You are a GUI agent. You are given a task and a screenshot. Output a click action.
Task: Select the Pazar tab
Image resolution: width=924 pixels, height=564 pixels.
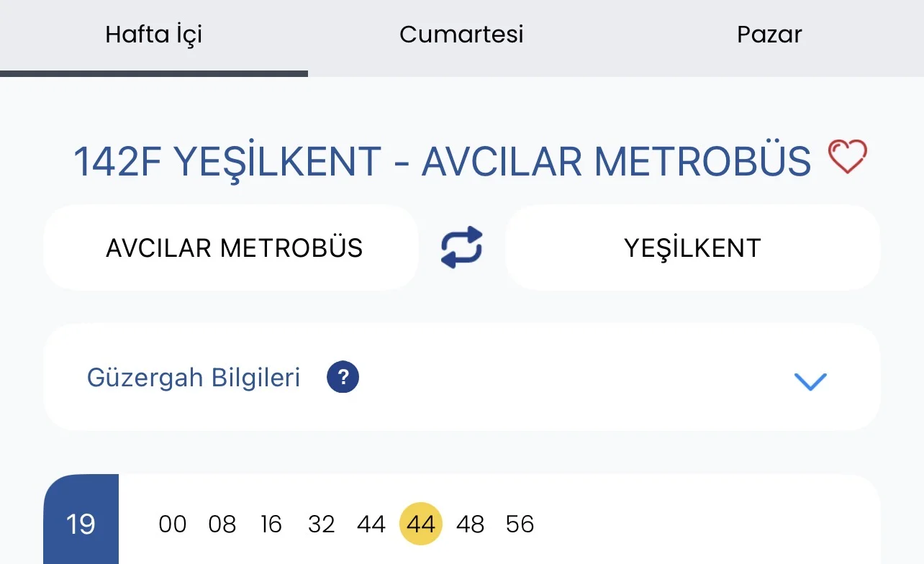(x=769, y=35)
